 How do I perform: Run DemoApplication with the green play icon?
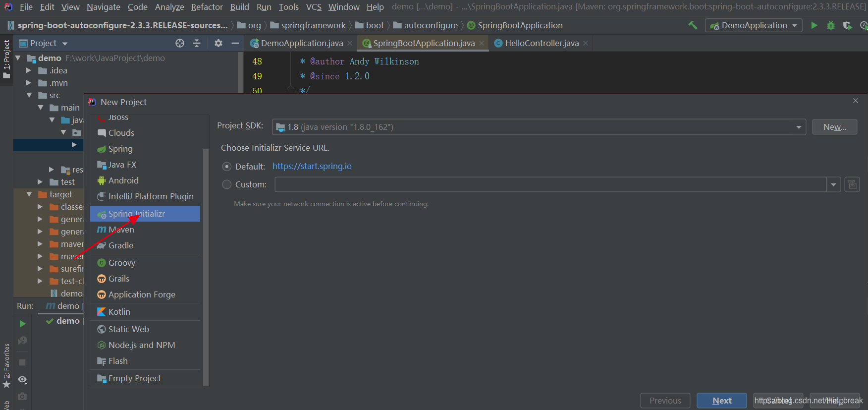pyautogui.click(x=814, y=25)
